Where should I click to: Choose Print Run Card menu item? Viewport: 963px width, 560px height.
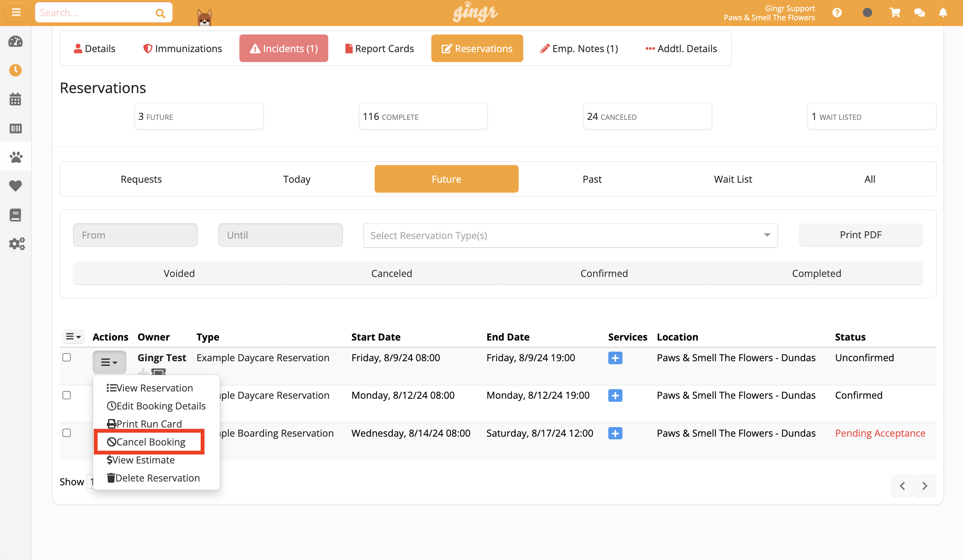click(144, 424)
